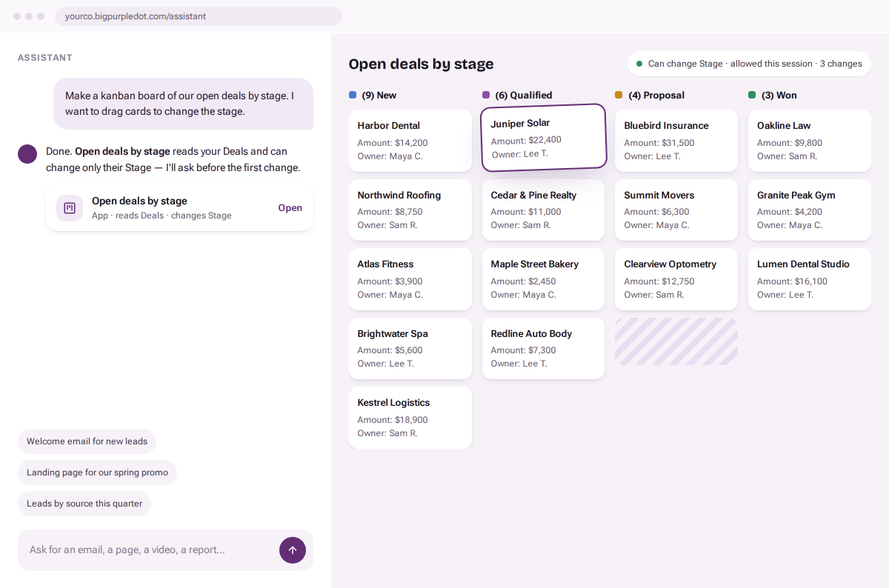Click the Make a kanban board message bubble
This screenshot has width=889, height=588.
point(183,104)
